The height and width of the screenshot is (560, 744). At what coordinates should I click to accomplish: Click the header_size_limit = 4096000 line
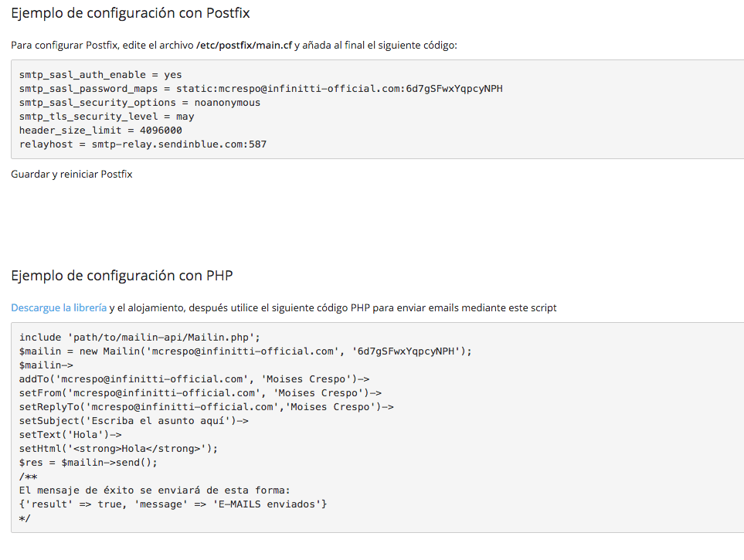coord(100,131)
